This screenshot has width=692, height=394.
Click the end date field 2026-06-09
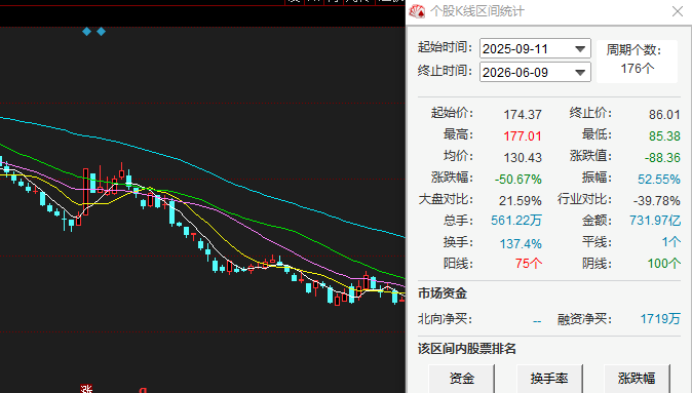535,72
